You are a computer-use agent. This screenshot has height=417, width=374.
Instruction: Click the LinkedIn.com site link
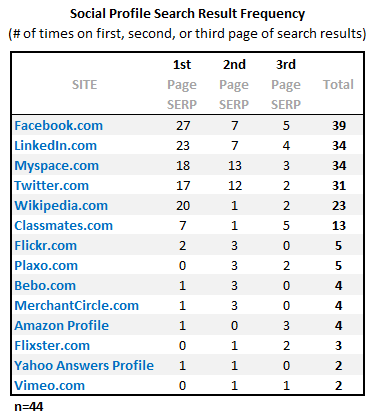55,146
